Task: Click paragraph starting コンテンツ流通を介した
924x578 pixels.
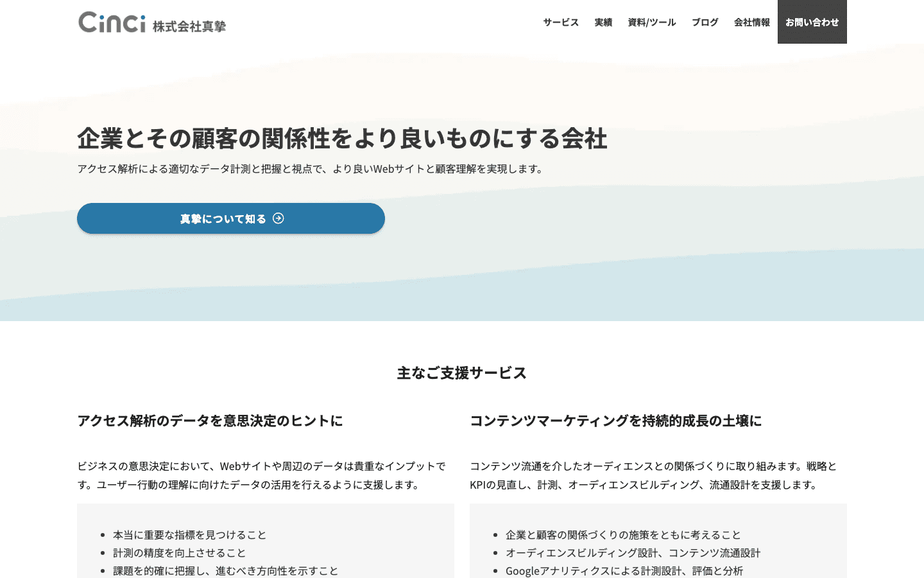Action: pos(654,475)
